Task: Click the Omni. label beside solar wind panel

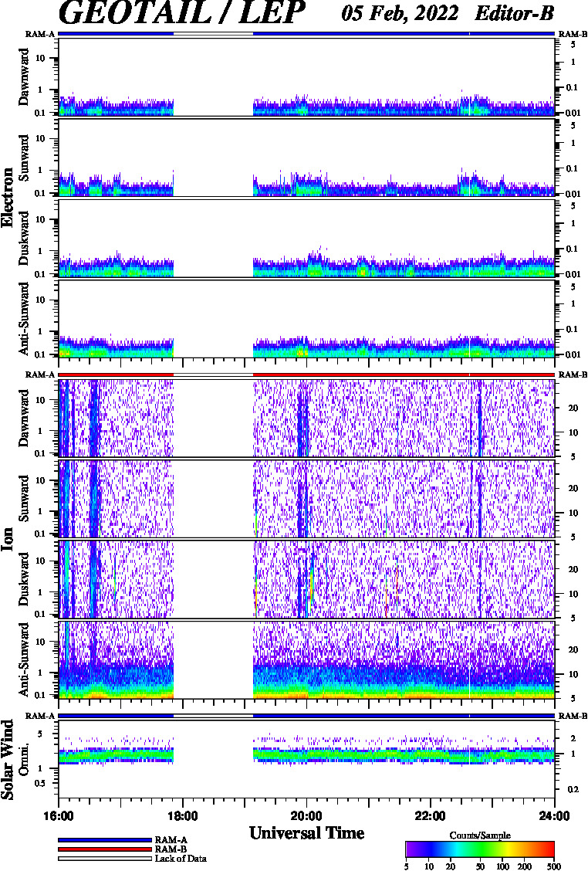Action: tap(24, 760)
